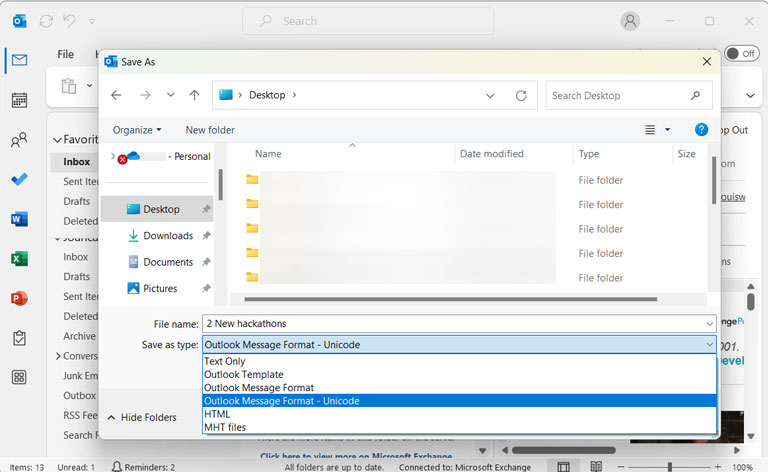
Task: Click the Up one level arrow
Action: pyautogui.click(x=194, y=96)
